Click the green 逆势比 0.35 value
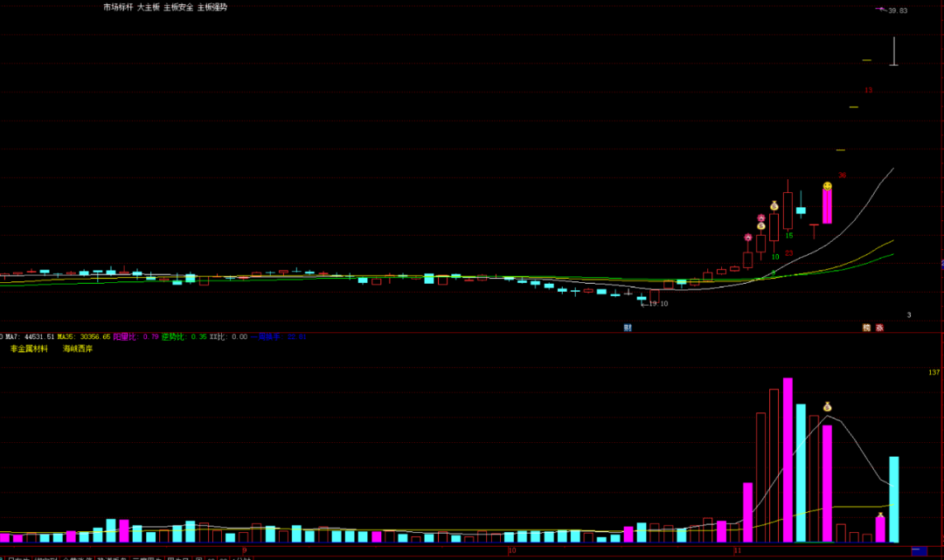944x560 pixels. click(184, 337)
